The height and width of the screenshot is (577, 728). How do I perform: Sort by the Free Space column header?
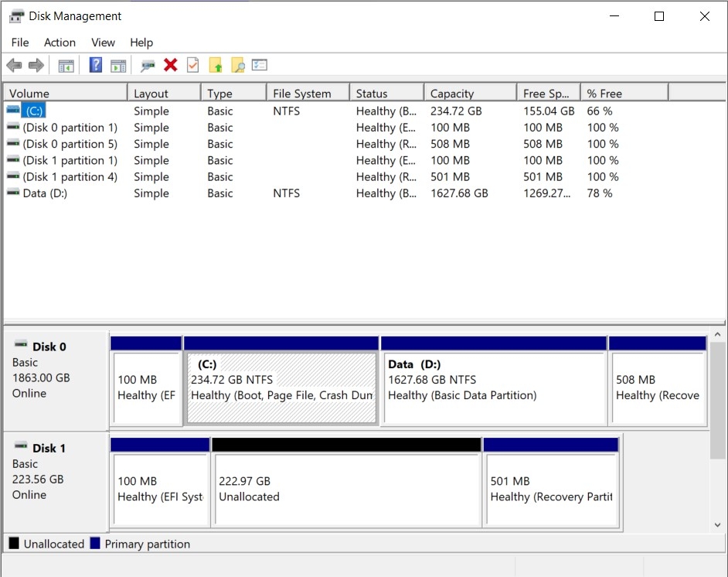click(549, 93)
